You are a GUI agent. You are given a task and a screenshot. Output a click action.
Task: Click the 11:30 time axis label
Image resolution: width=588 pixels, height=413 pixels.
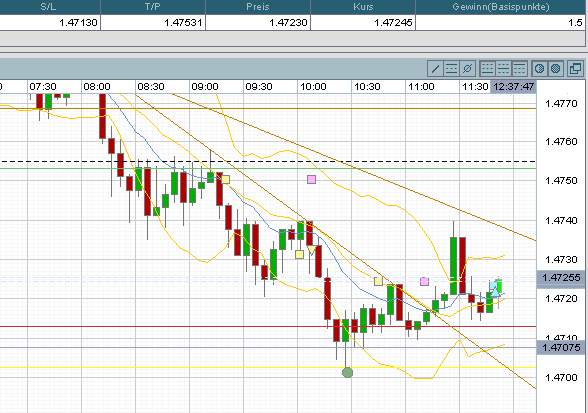pyautogui.click(x=475, y=87)
